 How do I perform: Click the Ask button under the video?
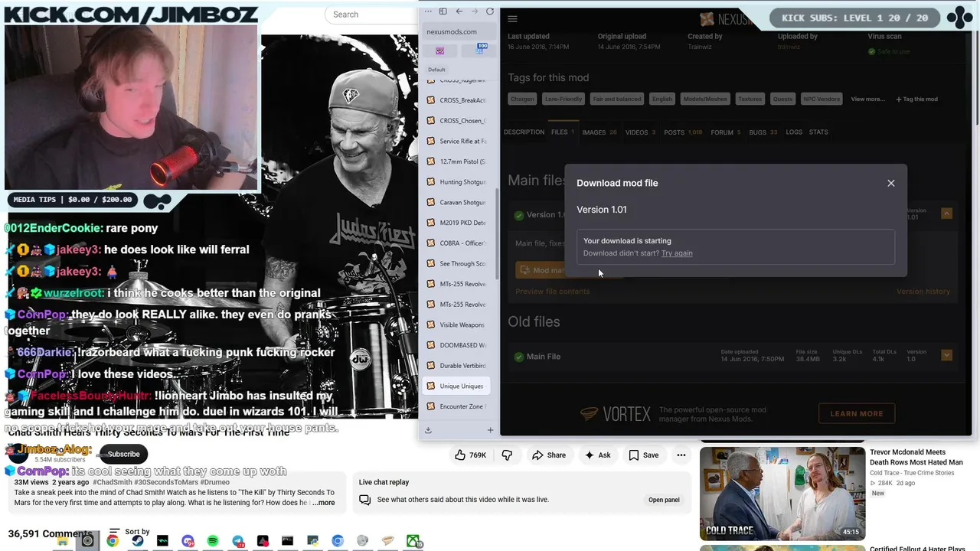[597, 455]
